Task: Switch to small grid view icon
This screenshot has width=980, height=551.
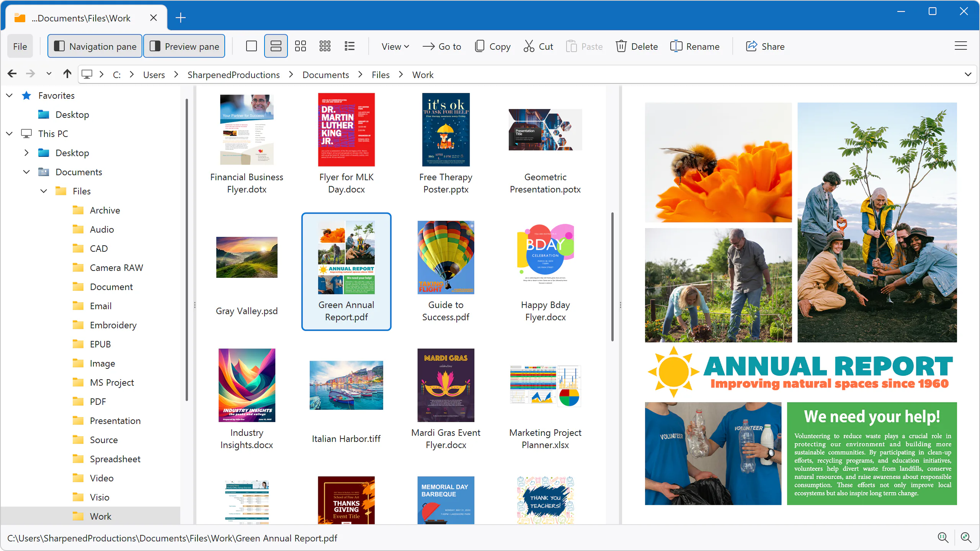Action: (x=325, y=46)
